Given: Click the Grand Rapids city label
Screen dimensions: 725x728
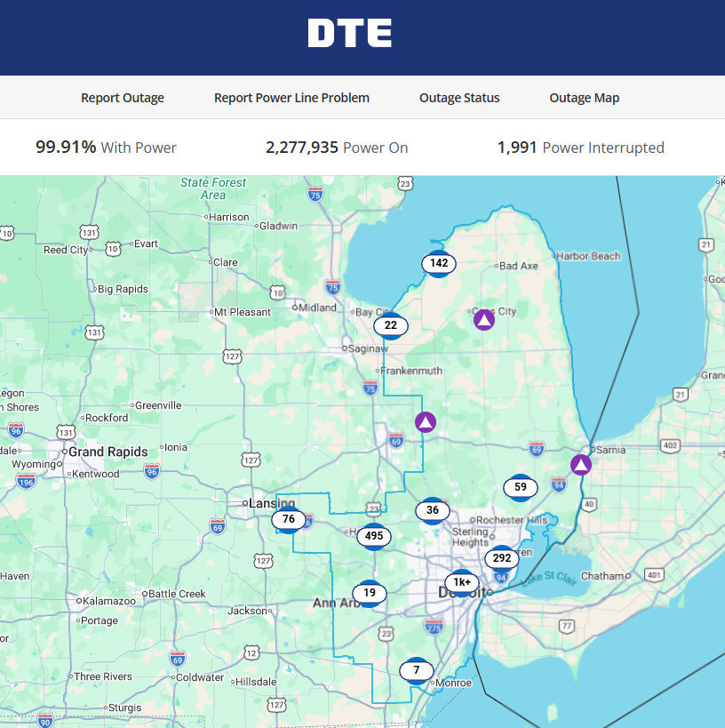Looking at the screenshot, I should (x=108, y=452).
